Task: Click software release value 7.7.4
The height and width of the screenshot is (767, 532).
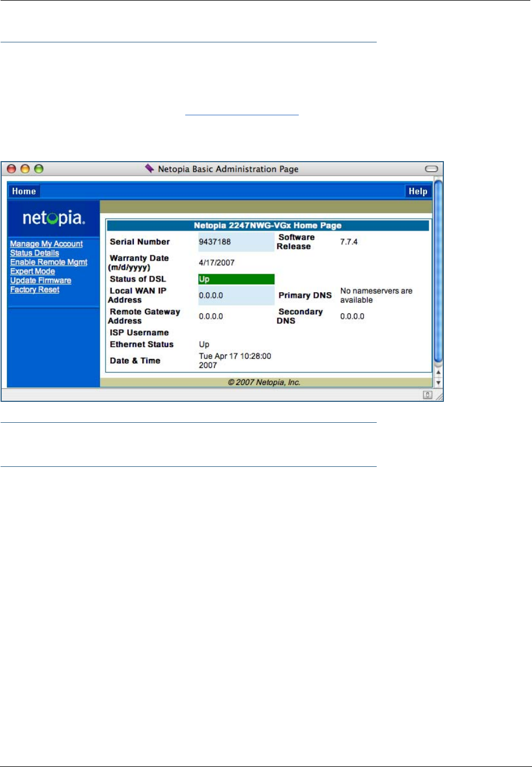Action: (348, 242)
